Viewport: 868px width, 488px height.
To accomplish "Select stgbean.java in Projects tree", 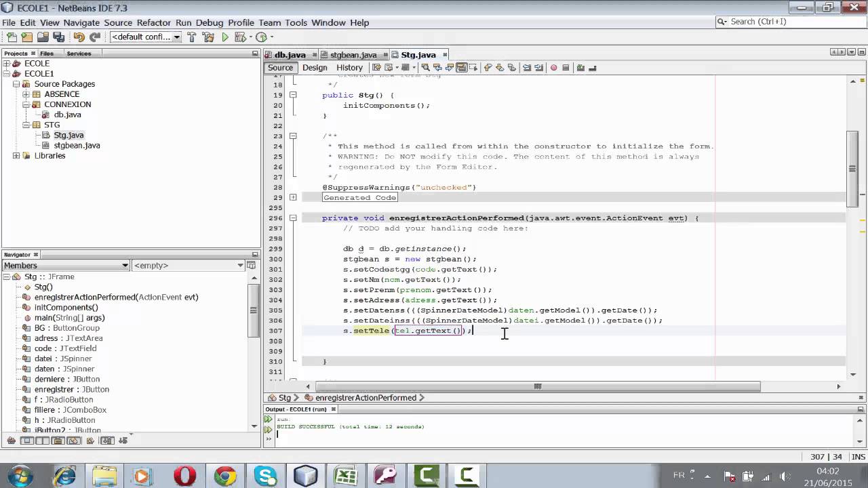I will pos(77,145).
